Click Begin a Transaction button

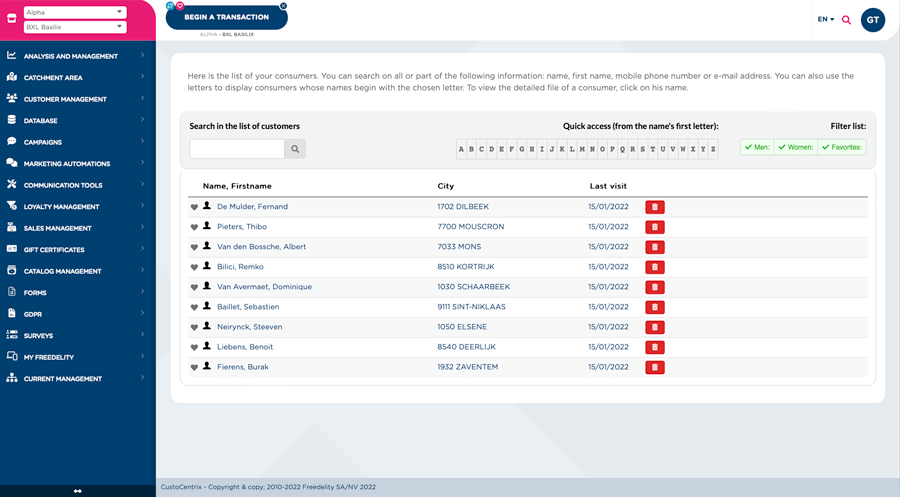226,17
